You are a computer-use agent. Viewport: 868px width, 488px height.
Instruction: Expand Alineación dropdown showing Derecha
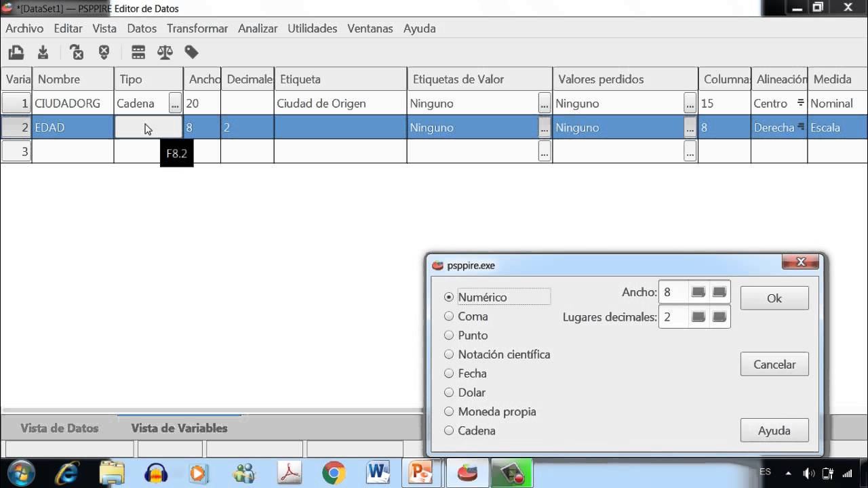coord(800,127)
